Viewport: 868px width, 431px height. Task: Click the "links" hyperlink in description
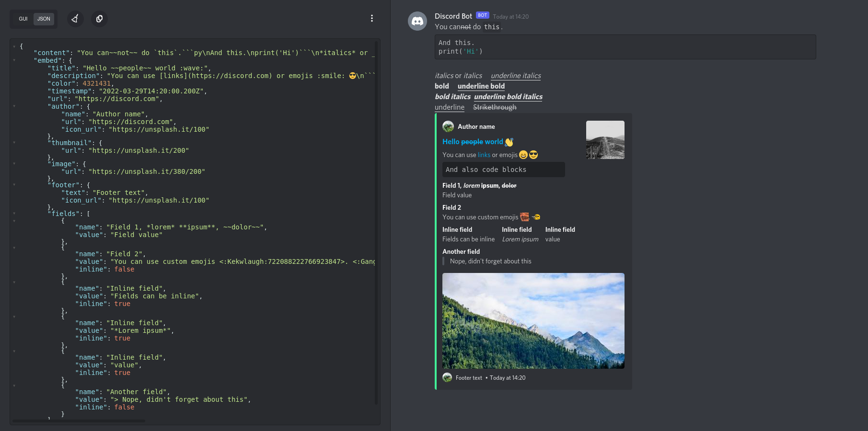(x=484, y=155)
